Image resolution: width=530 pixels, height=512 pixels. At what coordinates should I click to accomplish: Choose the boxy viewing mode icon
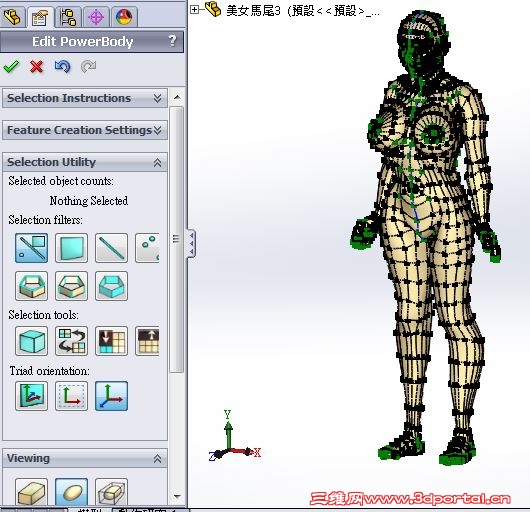coord(31,492)
